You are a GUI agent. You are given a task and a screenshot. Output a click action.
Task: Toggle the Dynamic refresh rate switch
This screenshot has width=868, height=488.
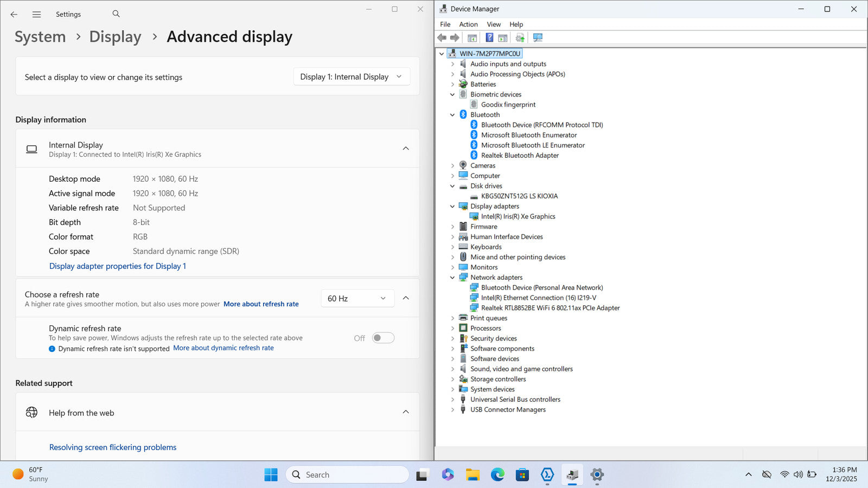(x=383, y=338)
